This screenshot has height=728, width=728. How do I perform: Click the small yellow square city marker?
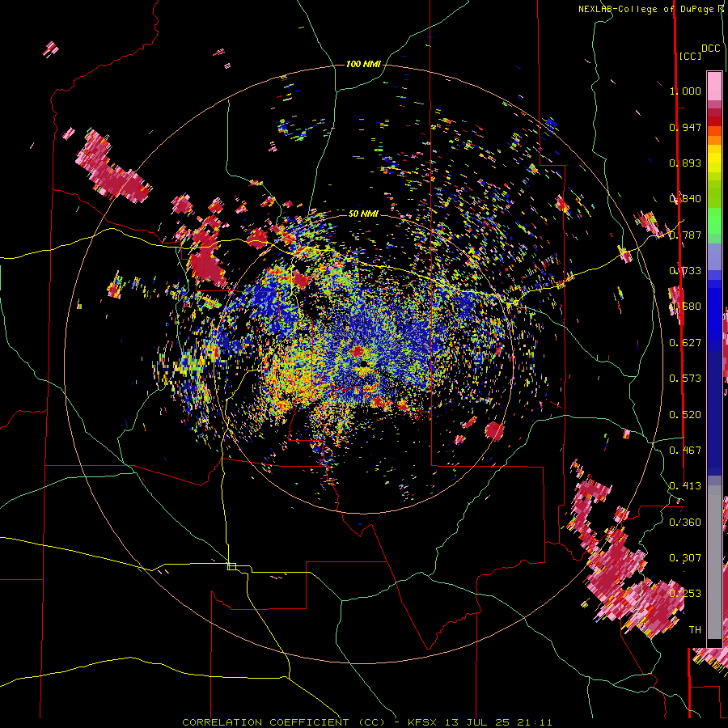click(231, 566)
